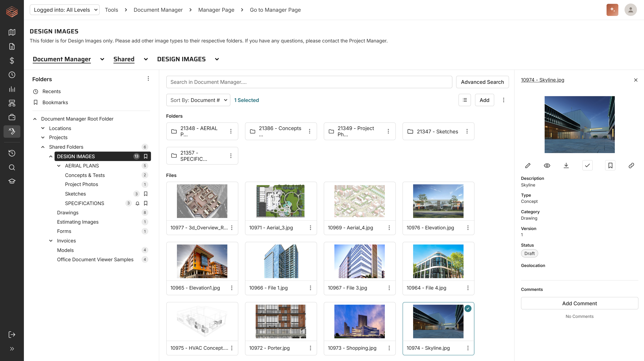Open the Sort By: Document # dropdown
Image resolution: width=644 pixels, height=361 pixels.
198,100
